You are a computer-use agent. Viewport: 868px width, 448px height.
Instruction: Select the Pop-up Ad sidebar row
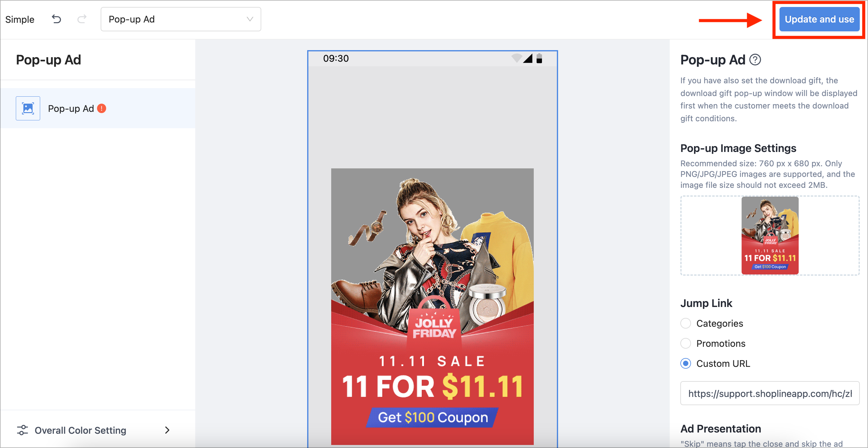pyautogui.click(x=98, y=108)
